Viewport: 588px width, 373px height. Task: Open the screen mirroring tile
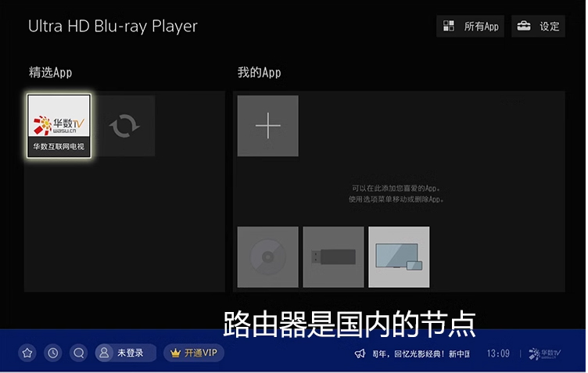click(x=399, y=256)
